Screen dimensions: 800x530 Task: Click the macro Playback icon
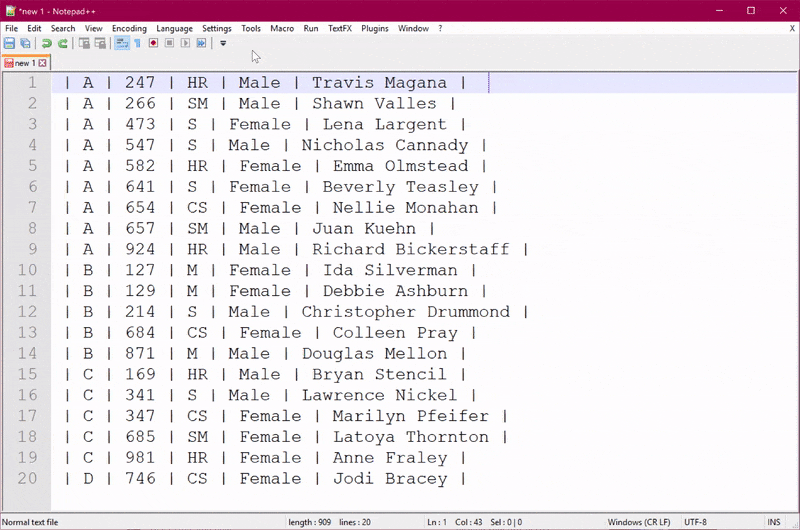(185, 44)
